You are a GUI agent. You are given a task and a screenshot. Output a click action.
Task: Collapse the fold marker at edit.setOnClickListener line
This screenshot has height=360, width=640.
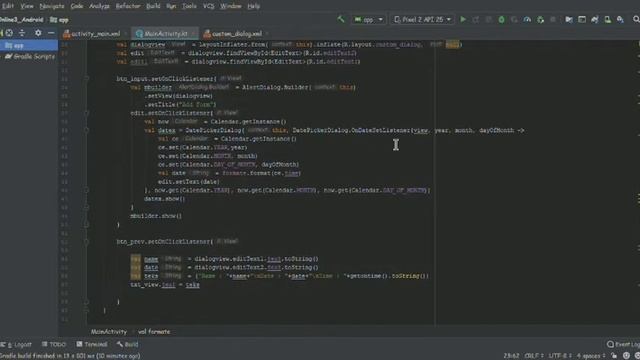(87, 113)
